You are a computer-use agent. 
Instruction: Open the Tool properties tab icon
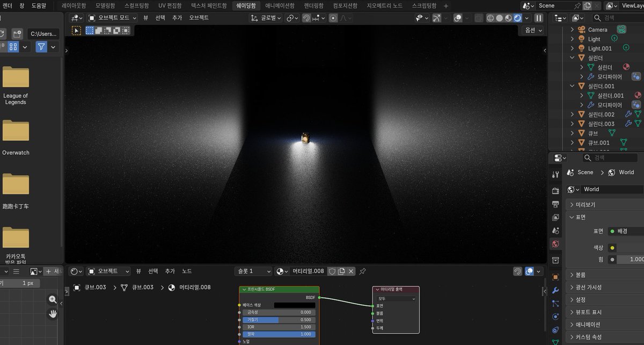pyautogui.click(x=555, y=174)
